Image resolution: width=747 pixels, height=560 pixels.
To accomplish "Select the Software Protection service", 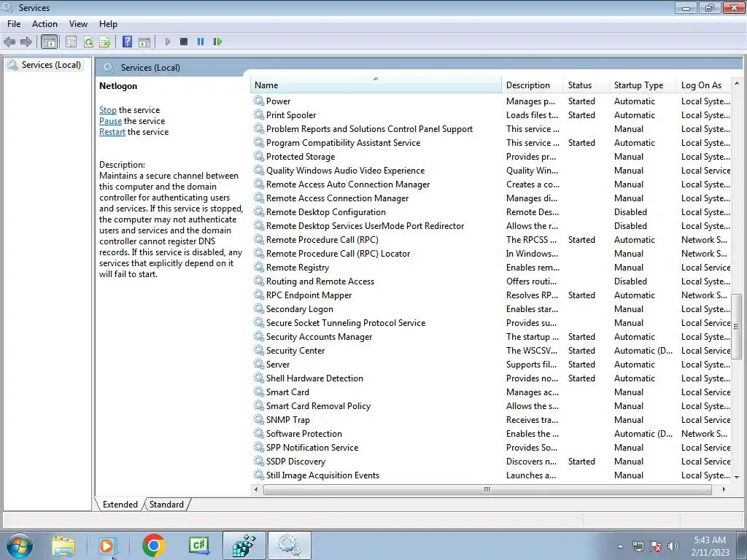I will (491, 433).
